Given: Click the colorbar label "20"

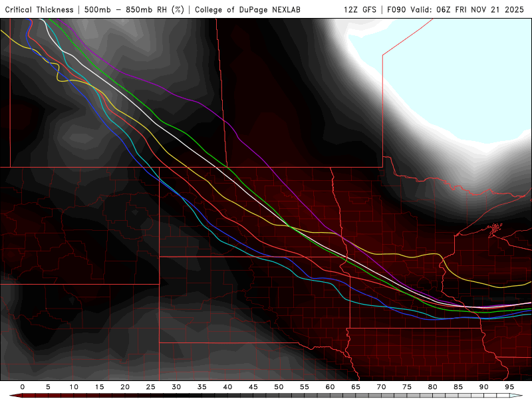Looking at the screenshot, I should tap(125, 387).
